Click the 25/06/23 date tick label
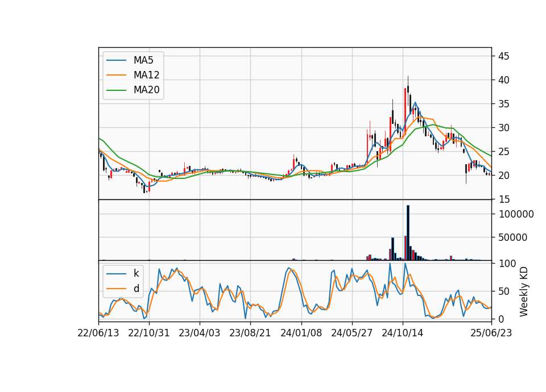 coord(491,333)
